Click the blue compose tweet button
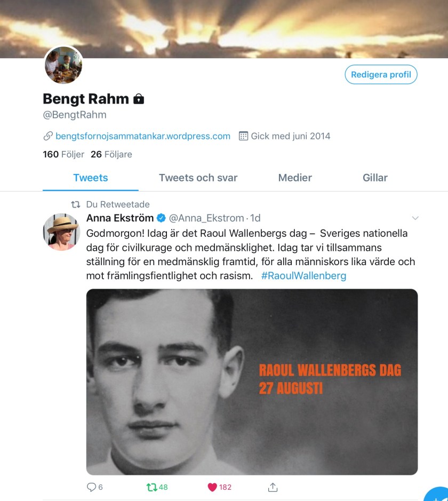 click(x=437, y=495)
